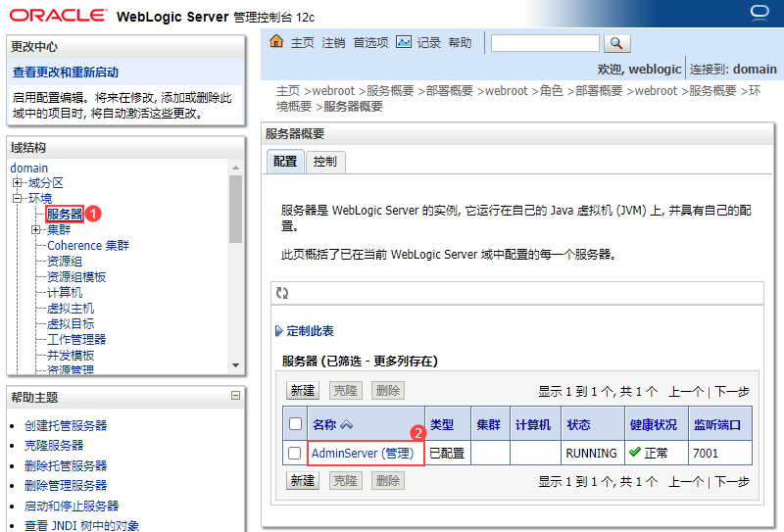The image size is (784, 532).
Task: Open 主页 in the top toolbar
Action: [303, 43]
